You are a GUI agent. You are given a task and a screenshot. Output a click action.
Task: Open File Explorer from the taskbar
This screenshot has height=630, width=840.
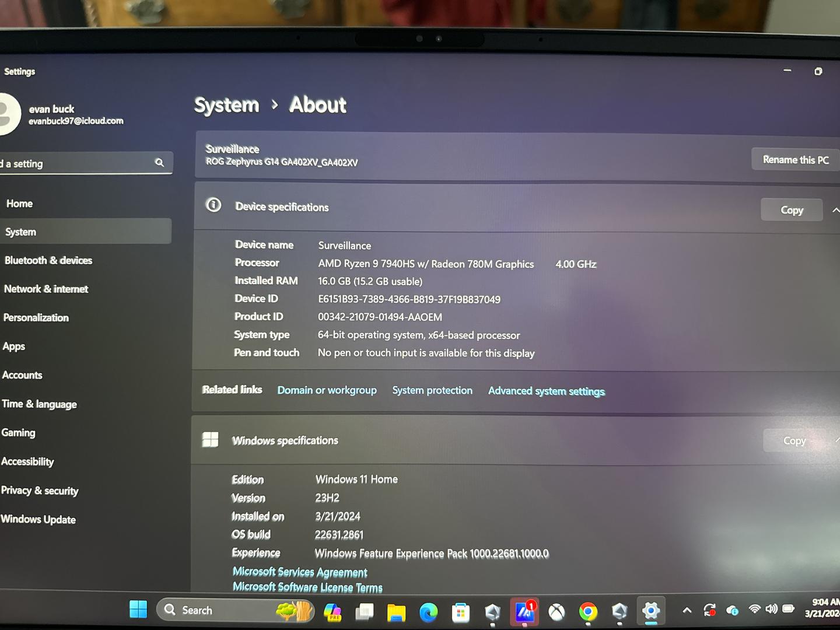click(x=396, y=612)
